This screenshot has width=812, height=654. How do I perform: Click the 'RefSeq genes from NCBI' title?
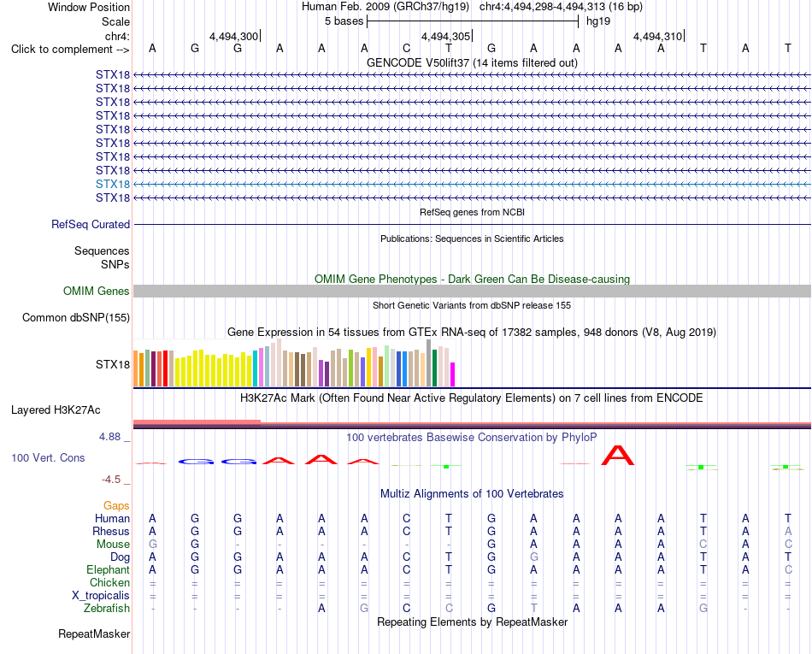472,212
